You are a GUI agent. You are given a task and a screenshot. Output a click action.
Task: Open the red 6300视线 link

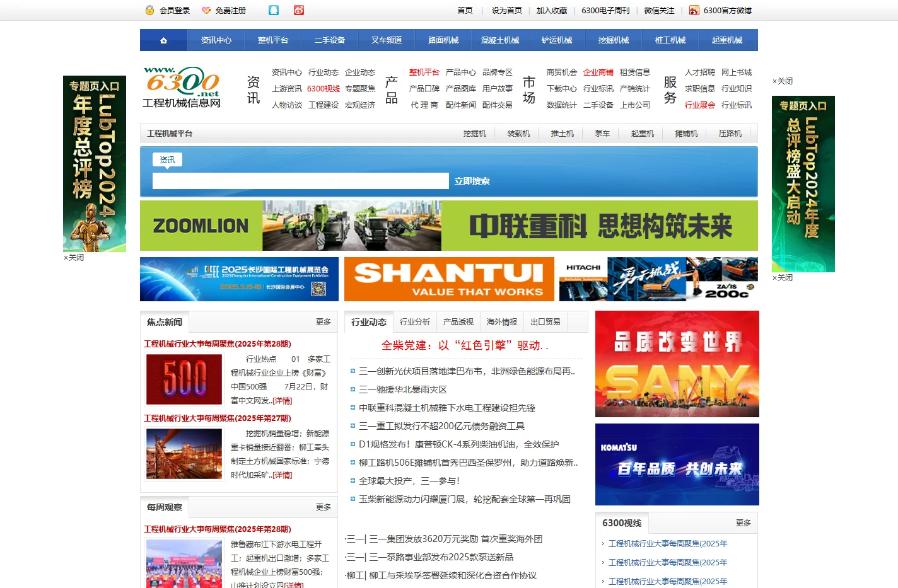click(324, 89)
